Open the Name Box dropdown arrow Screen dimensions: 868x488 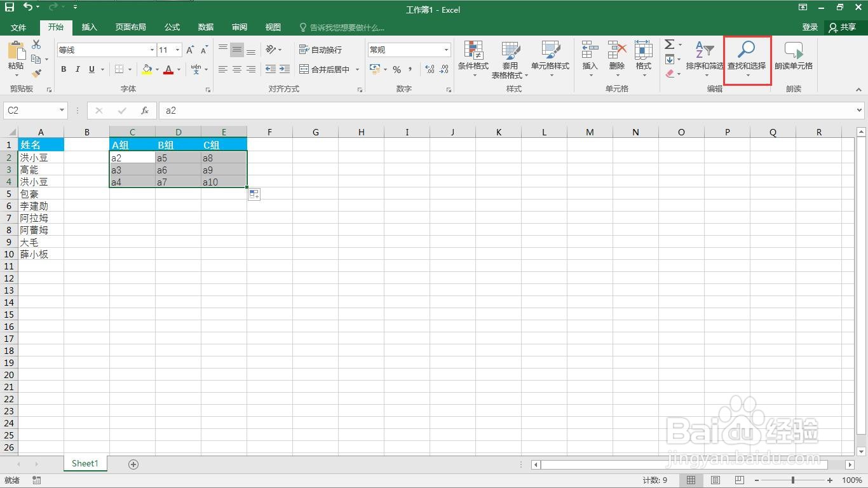point(62,110)
